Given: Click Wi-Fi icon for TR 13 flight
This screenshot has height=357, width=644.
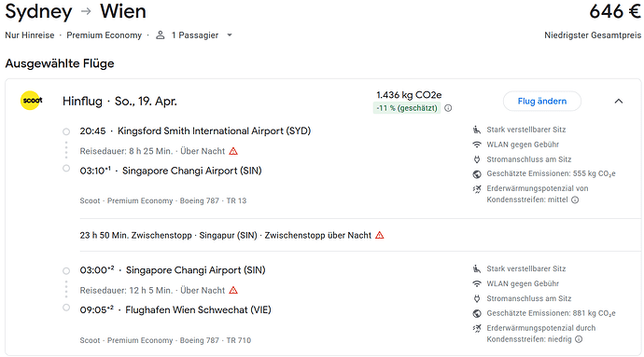Looking at the screenshot, I should click(476, 144).
